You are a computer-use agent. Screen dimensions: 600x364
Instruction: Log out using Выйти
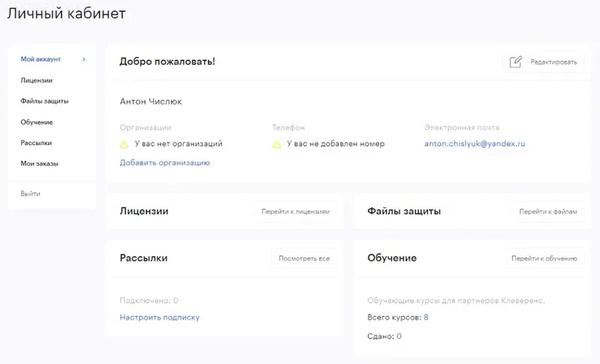click(31, 194)
